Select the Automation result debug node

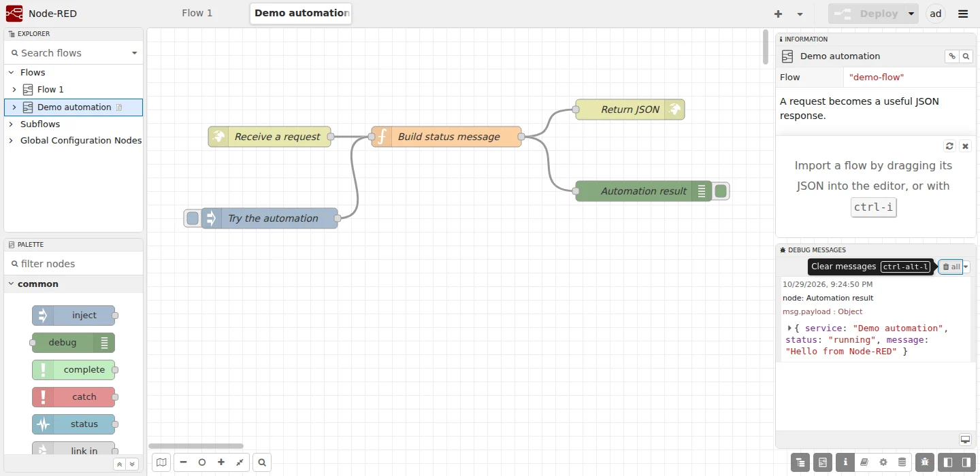coord(644,191)
